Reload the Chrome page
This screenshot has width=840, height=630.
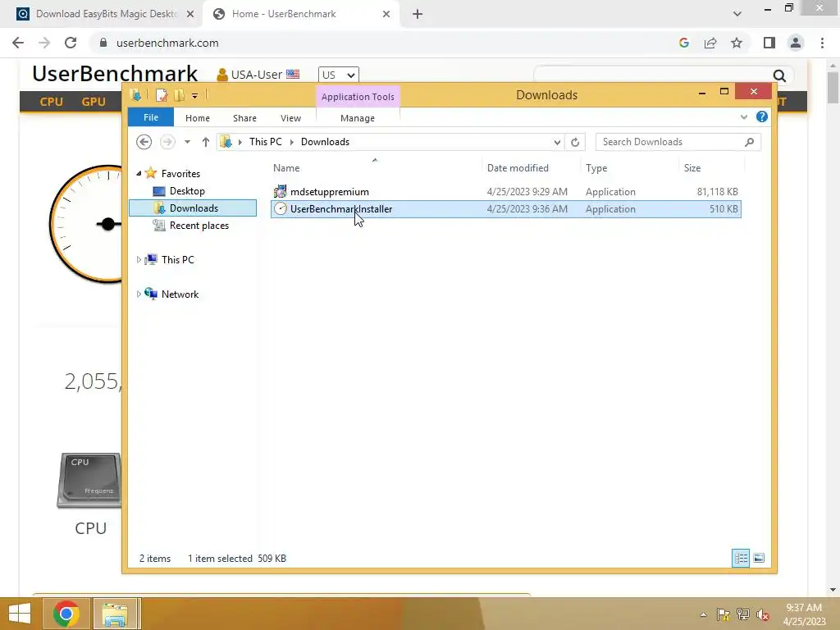[x=71, y=43]
